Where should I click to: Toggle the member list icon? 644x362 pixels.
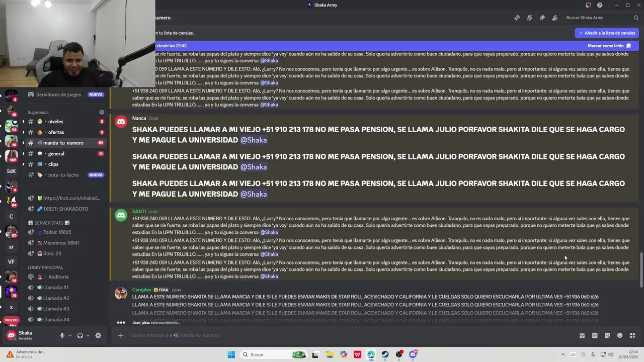(554, 18)
